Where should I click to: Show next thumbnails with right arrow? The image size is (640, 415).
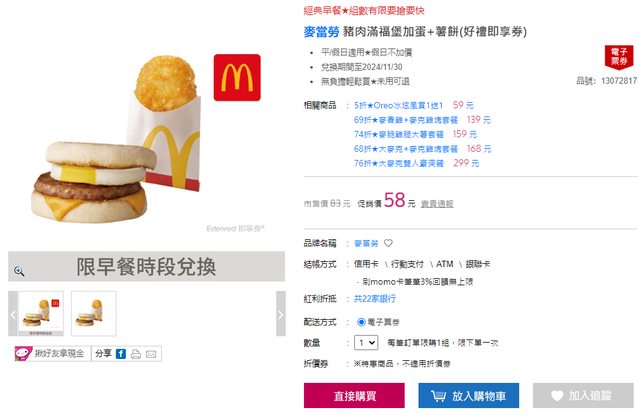coord(281,314)
